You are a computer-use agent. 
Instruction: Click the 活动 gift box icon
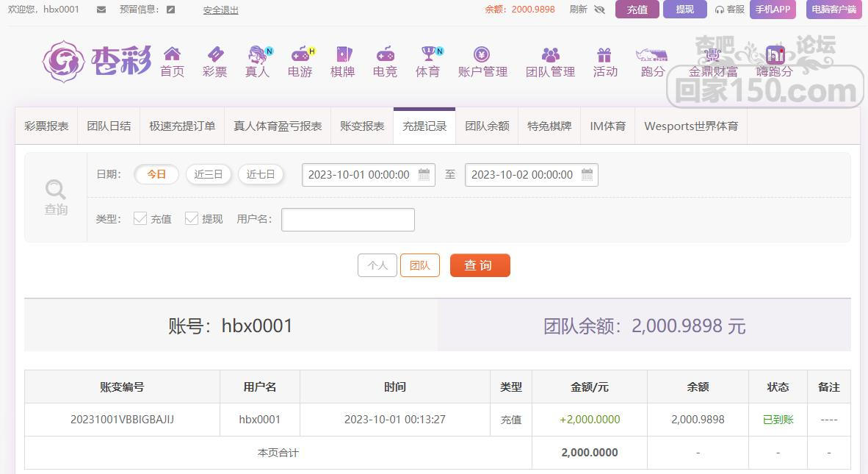(x=604, y=54)
